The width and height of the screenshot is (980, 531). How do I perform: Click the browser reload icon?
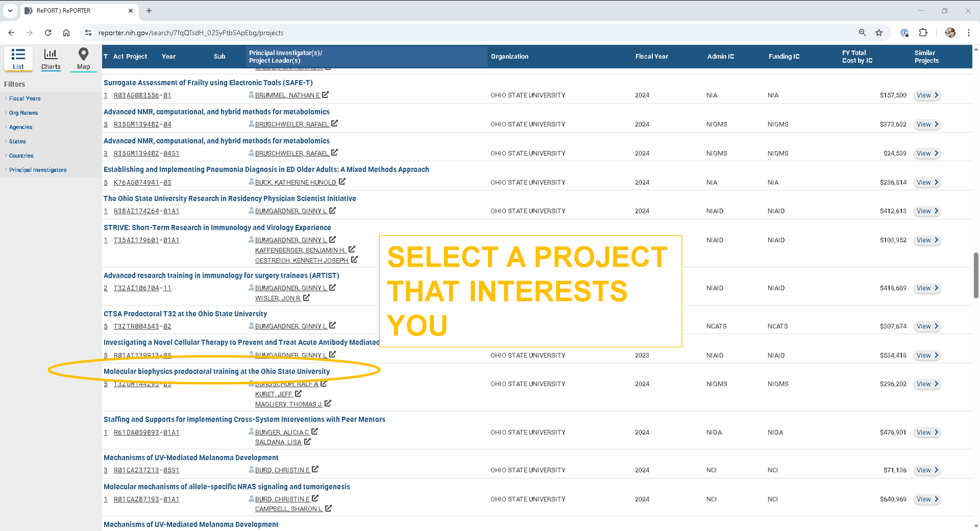coord(48,33)
